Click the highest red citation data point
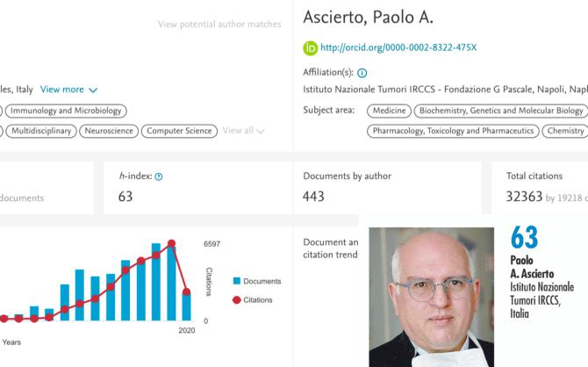588x367 pixels. (171, 243)
